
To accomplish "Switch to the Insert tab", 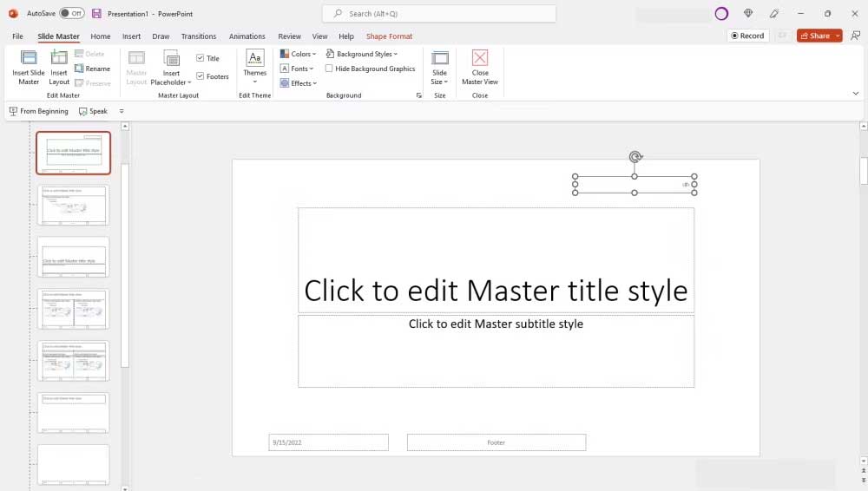I will [131, 36].
